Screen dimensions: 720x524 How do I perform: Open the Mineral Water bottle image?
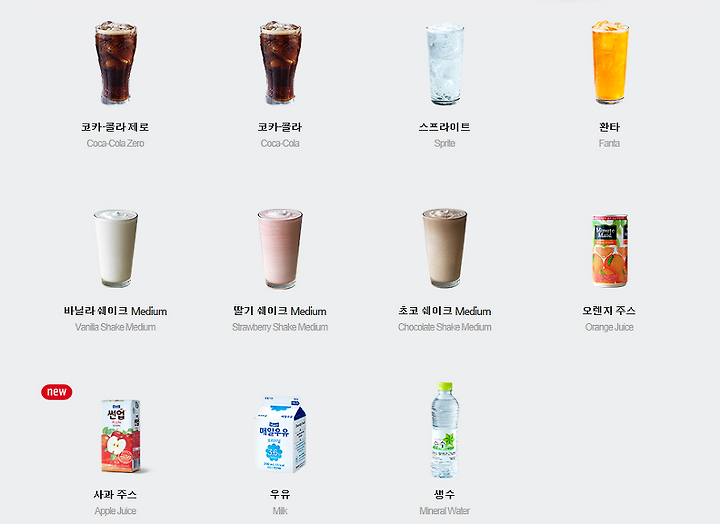pyautogui.click(x=444, y=430)
